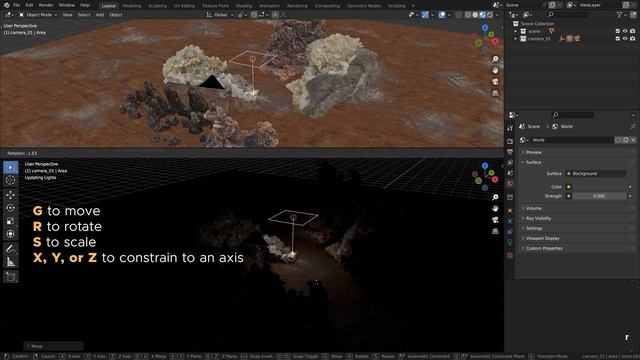
Task: Open the Add menu in viewport header
Action: point(100,15)
